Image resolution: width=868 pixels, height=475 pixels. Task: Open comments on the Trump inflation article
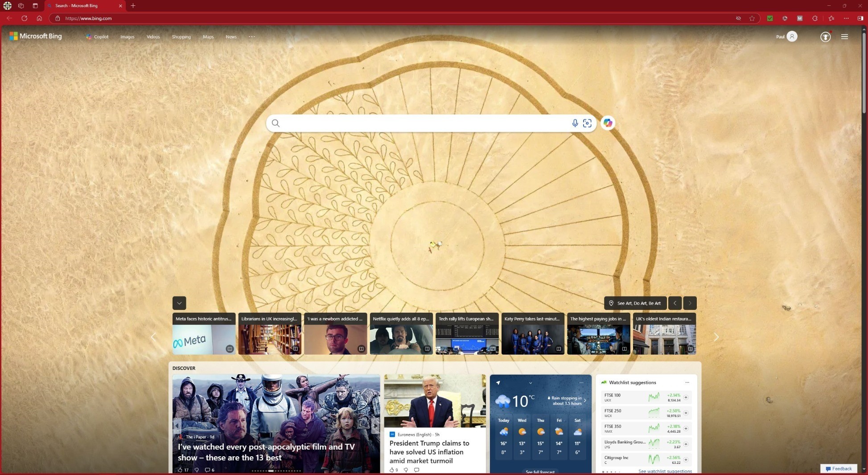pyautogui.click(x=416, y=470)
